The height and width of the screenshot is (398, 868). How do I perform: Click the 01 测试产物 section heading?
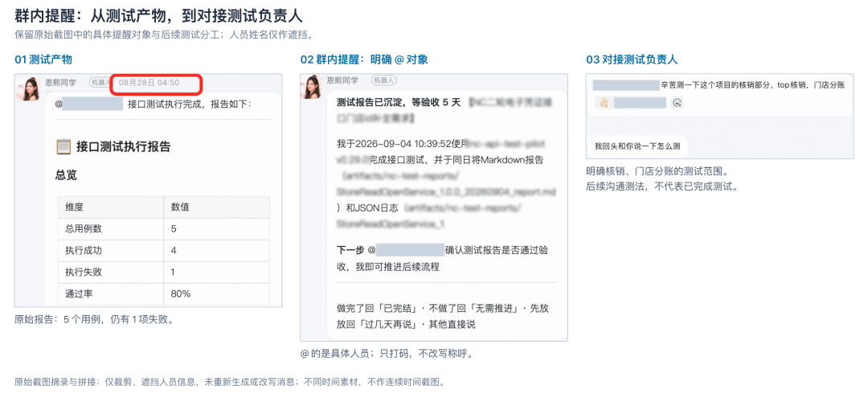coord(43,59)
